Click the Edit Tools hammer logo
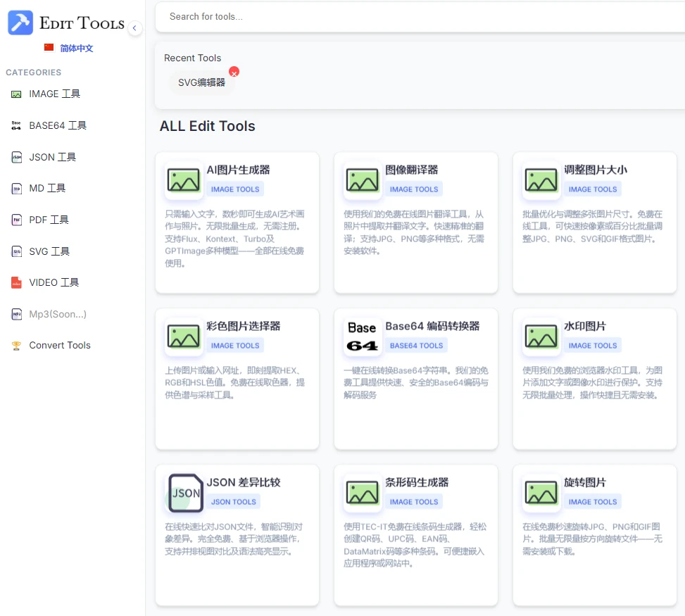Image resolution: width=685 pixels, height=616 pixels. pos(20,23)
